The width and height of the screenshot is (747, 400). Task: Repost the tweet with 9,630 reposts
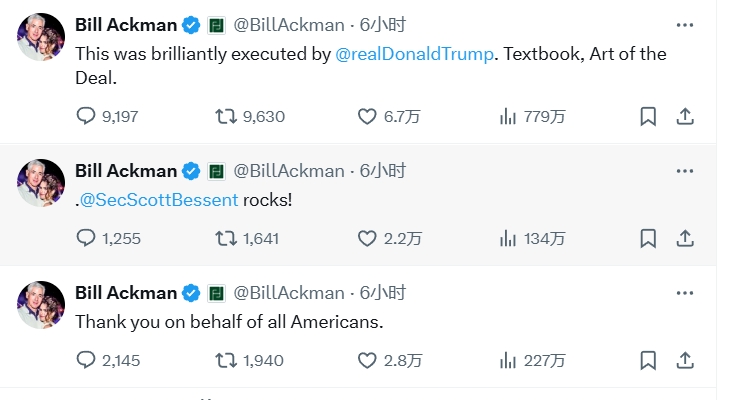227,116
